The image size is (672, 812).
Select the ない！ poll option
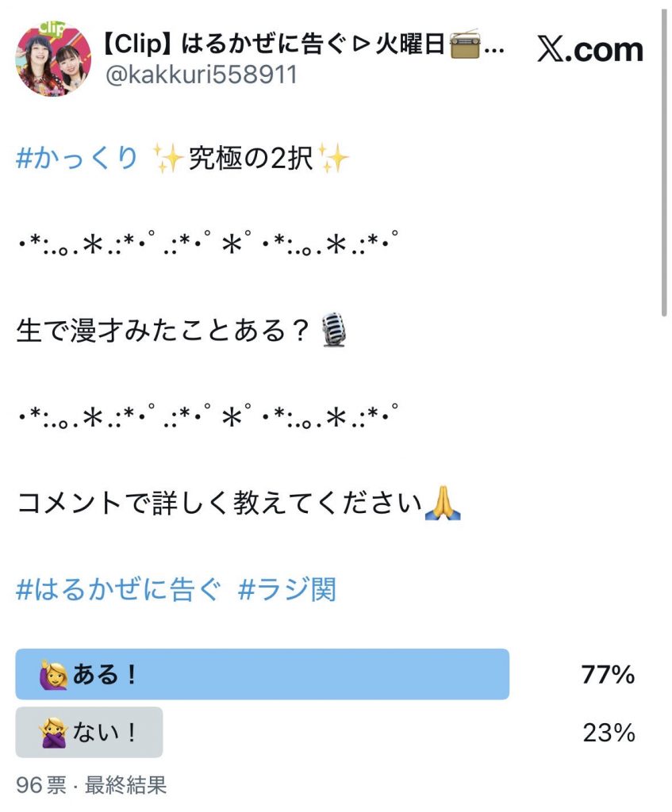(87, 733)
